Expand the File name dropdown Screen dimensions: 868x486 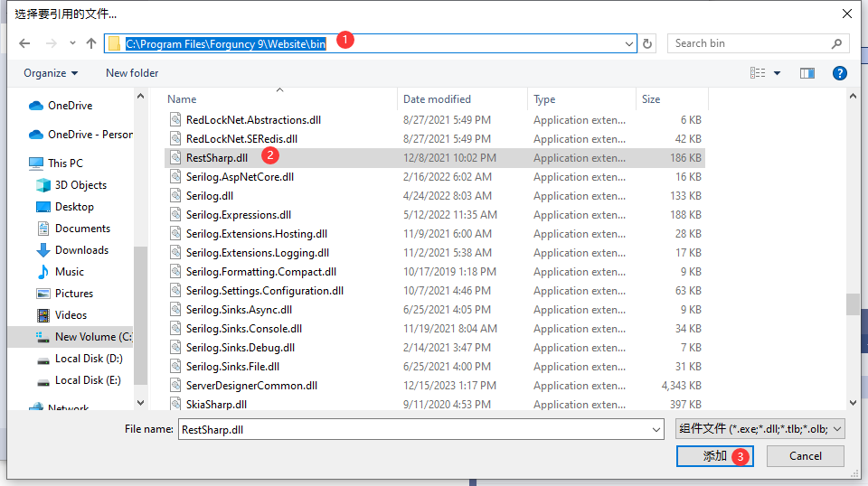tap(656, 430)
